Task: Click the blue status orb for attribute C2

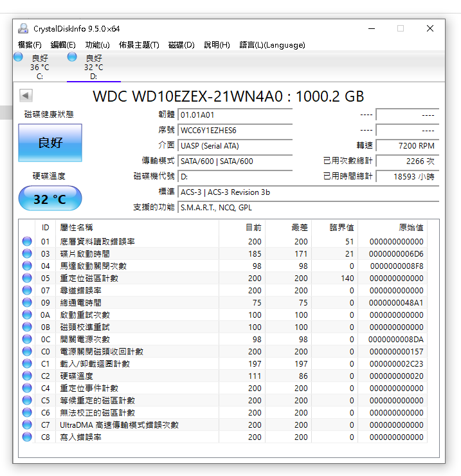Action: click(x=27, y=376)
